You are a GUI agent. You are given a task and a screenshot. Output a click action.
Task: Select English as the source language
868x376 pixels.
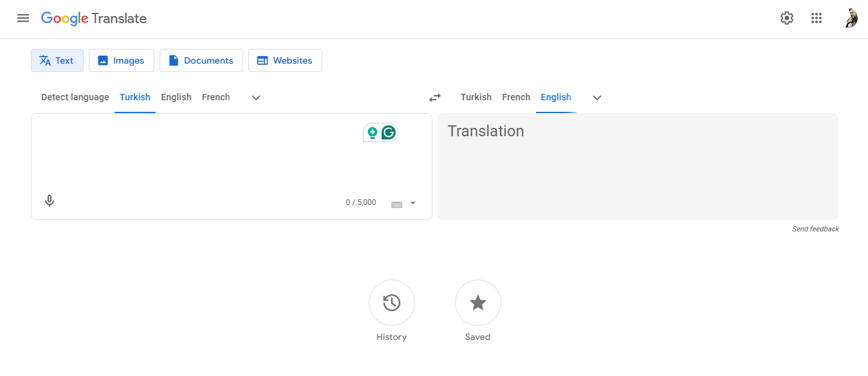tap(176, 97)
